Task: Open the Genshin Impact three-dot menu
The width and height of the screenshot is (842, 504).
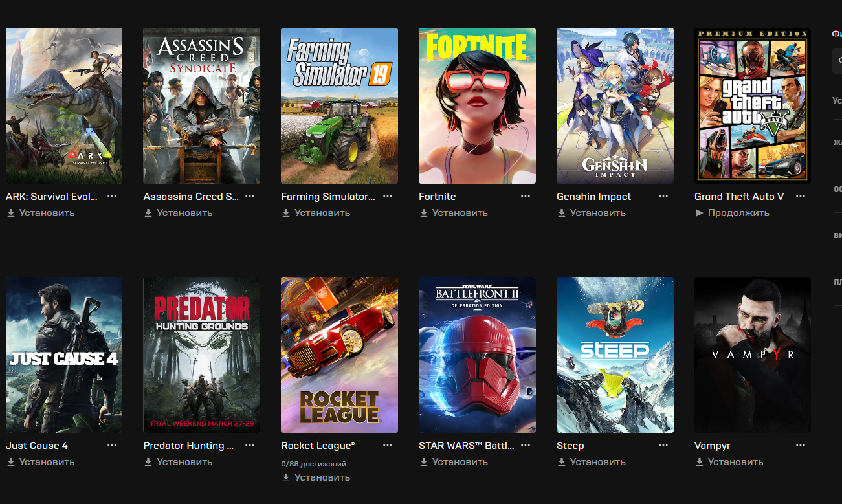Action: [663, 196]
